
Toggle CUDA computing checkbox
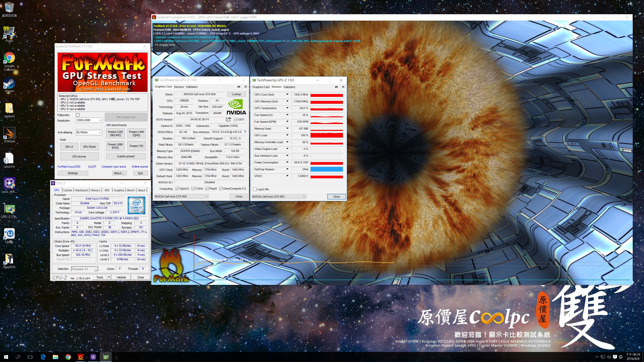click(x=193, y=189)
